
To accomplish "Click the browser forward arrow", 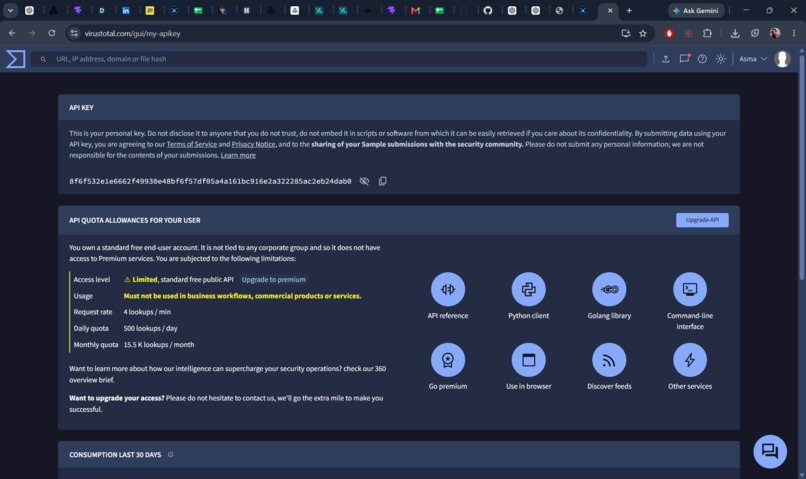I will pyautogui.click(x=32, y=33).
